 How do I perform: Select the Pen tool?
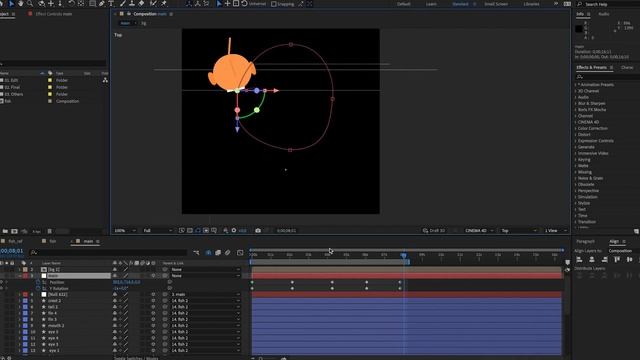tap(102, 4)
